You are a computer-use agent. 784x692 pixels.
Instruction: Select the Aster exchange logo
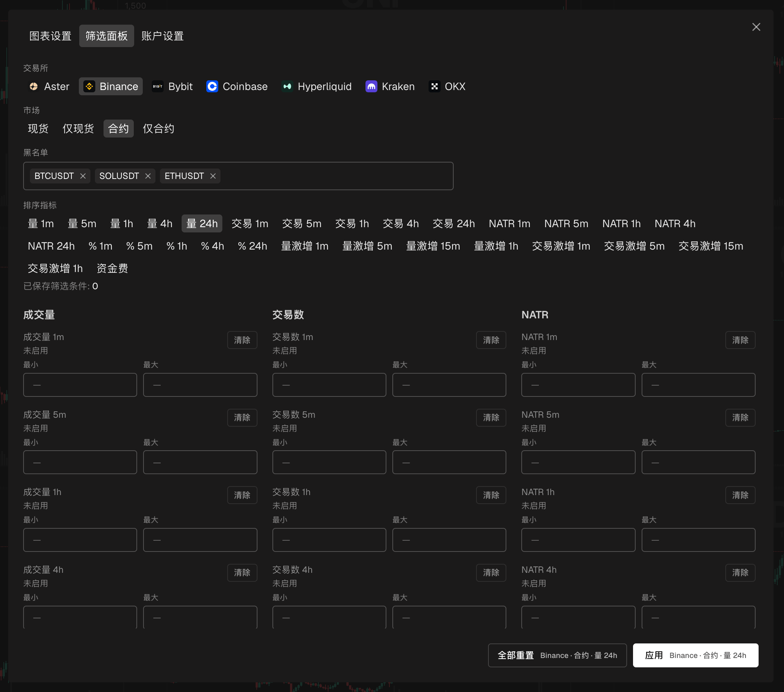click(34, 86)
